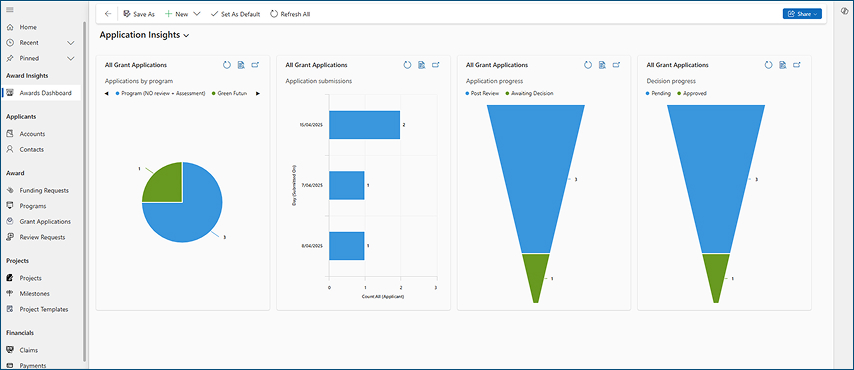This screenshot has height=370, width=854.
Task: Click the Share button
Action: pos(802,14)
